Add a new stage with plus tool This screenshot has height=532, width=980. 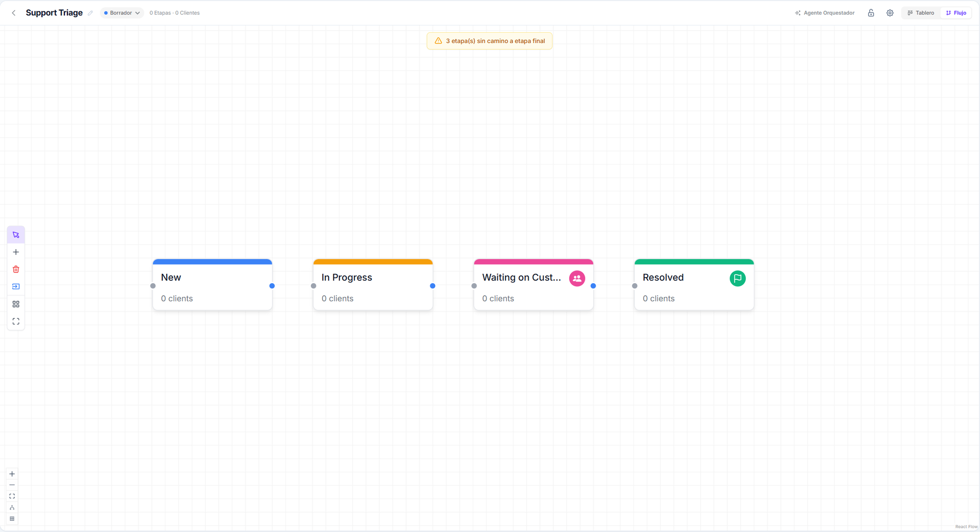pos(16,252)
